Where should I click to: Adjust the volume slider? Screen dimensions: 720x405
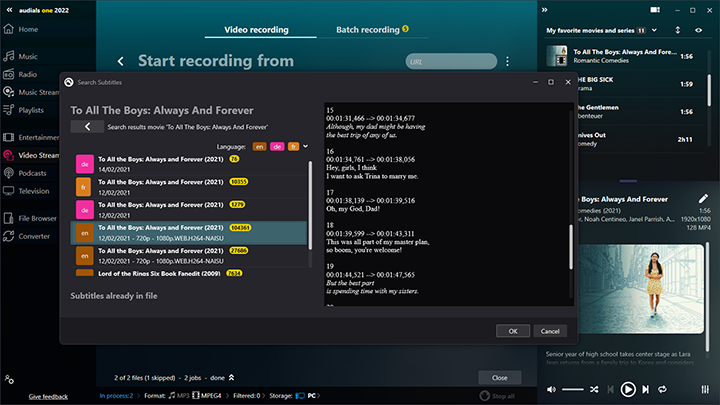(x=573, y=389)
